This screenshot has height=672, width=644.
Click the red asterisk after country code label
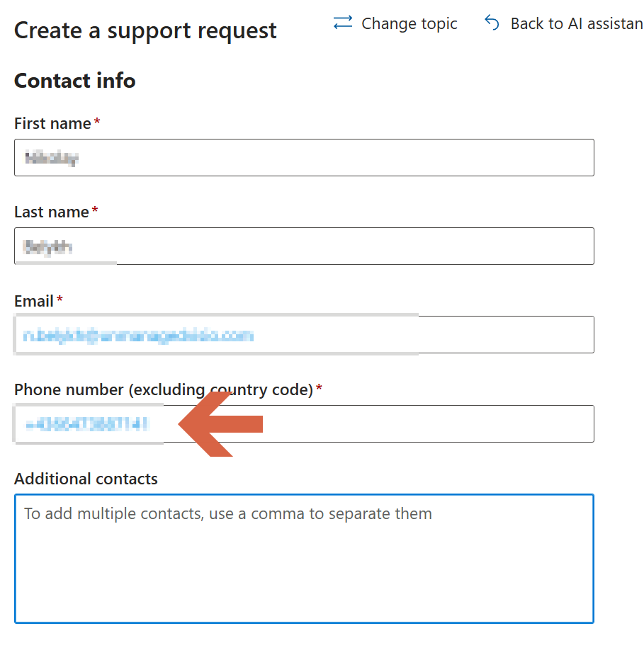coord(319,388)
